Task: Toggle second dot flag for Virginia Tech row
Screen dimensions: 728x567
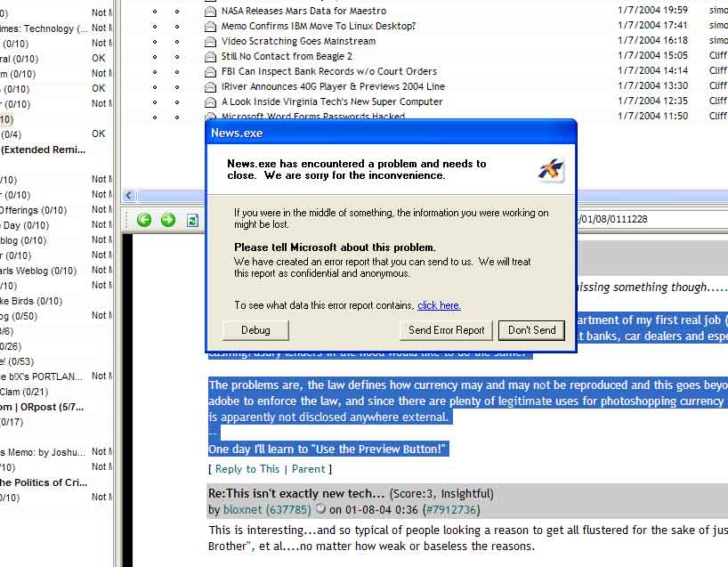Action: (177, 102)
